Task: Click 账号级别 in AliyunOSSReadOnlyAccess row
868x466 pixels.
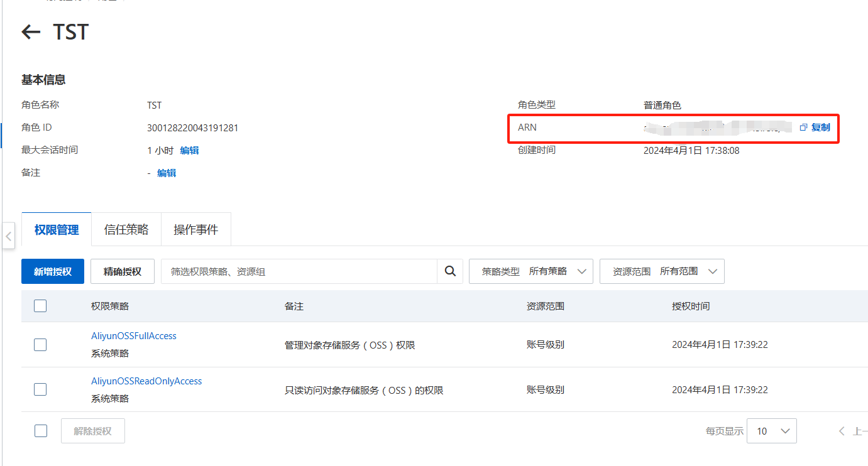Action: click(x=546, y=389)
